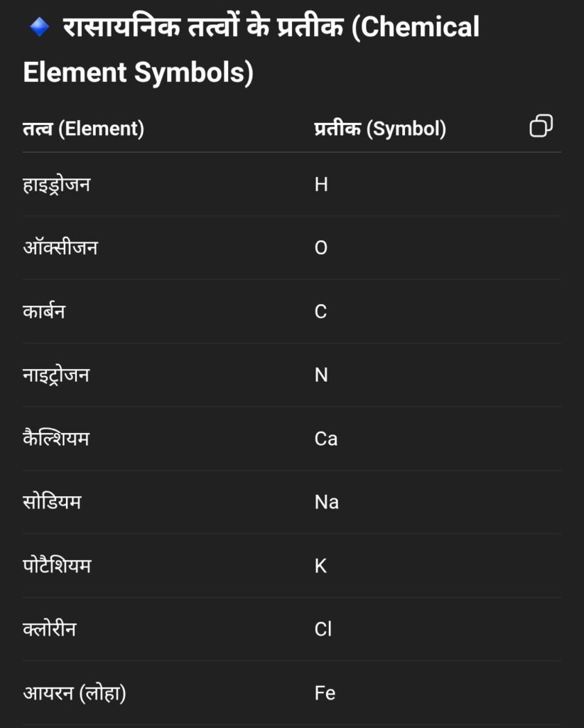Click the symbol H in the table
The image size is (584, 728).
coord(321,184)
